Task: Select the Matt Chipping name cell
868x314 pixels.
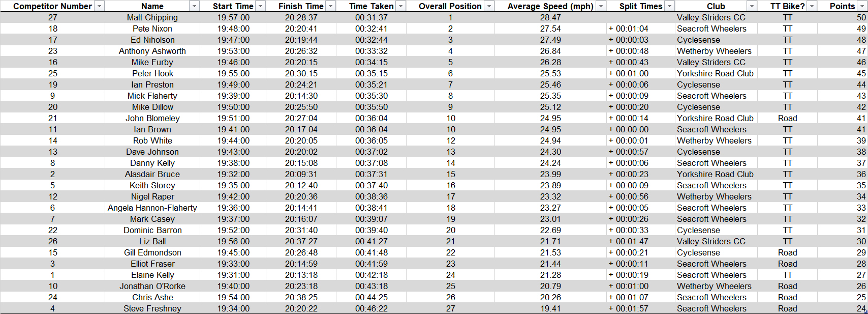Action: point(152,17)
